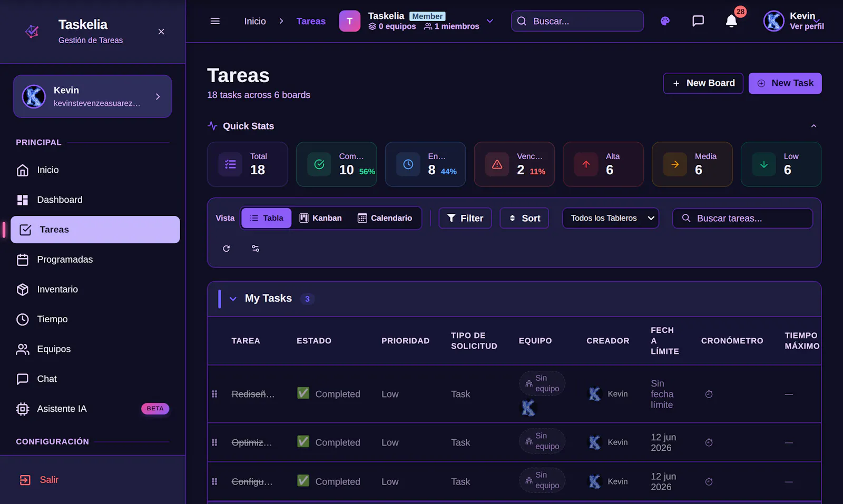Click Kevin's avatar in the top bar

[773, 21]
